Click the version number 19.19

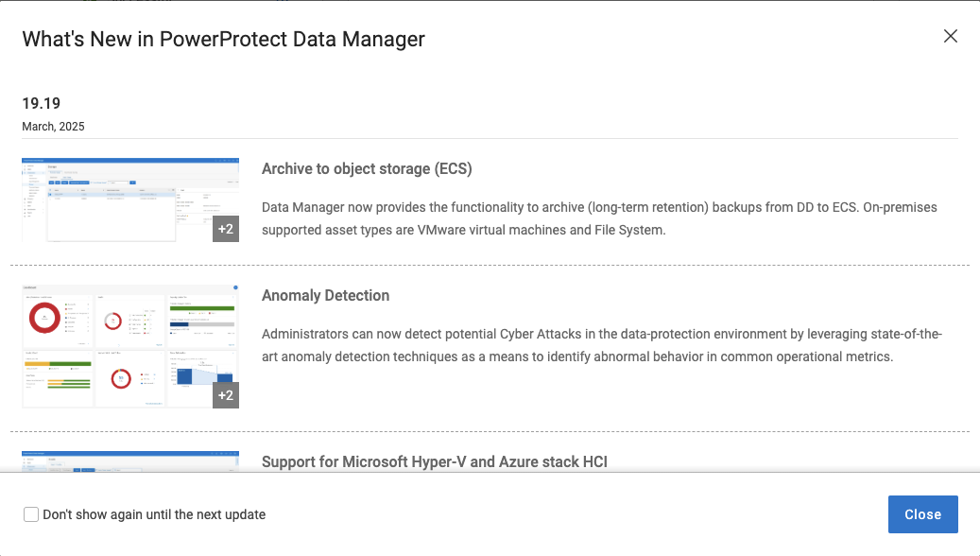(x=42, y=103)
